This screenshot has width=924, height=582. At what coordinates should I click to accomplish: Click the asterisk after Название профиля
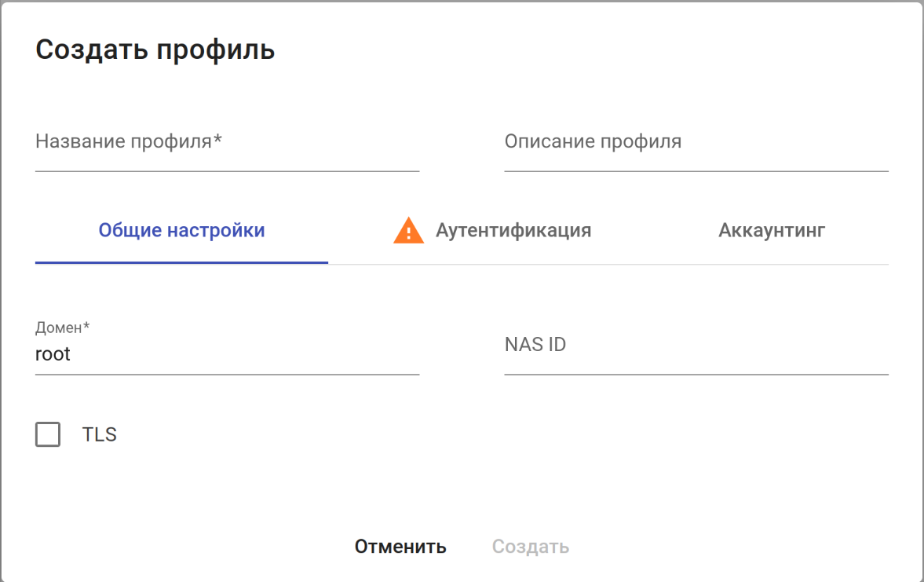point(218,140)
